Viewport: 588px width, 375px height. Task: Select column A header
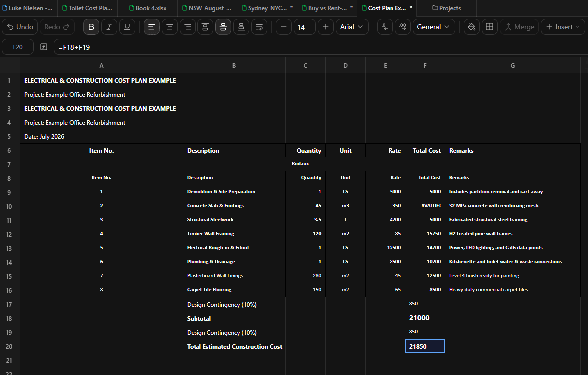101,66
